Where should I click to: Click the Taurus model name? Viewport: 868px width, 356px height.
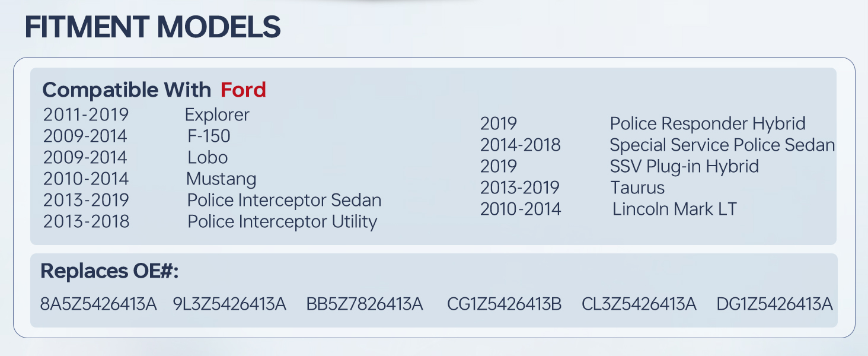point(637,187)
